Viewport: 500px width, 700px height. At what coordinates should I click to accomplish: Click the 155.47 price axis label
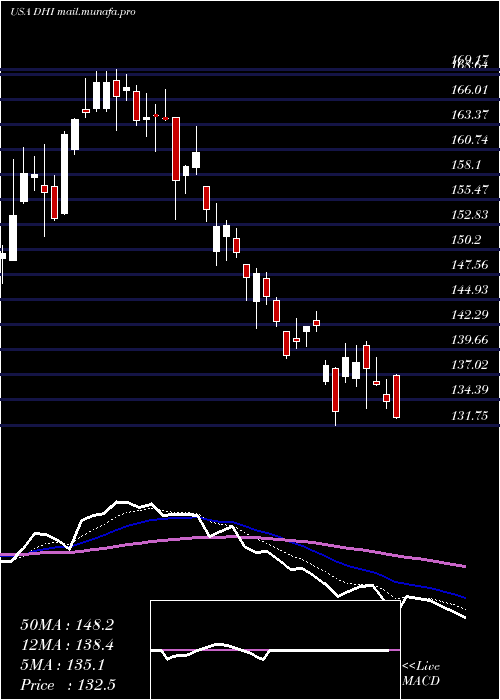[469, 190]
